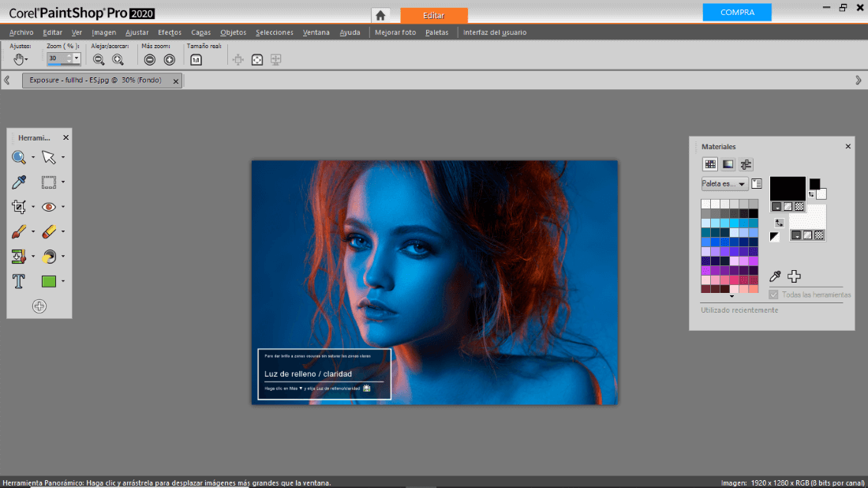Select the Crop (Recortar) tool

(x=17, y=206)
